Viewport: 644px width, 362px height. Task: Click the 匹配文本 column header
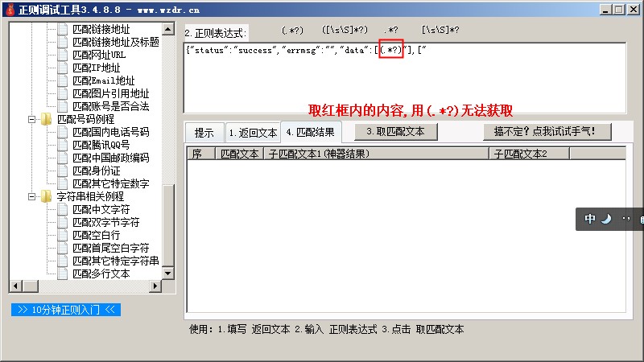click(239, 154)
